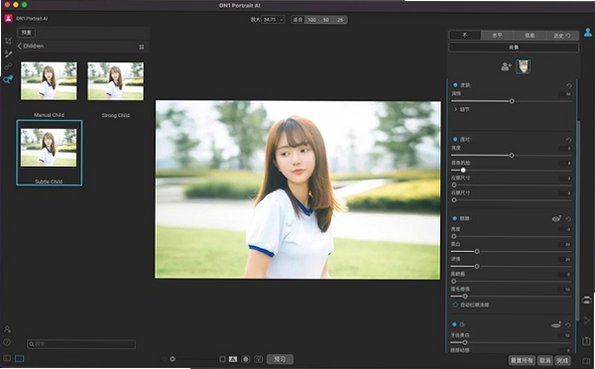Adjust the eyelash enhancement slider
This screenshot has width=595, height=369.
pos(465,296)
